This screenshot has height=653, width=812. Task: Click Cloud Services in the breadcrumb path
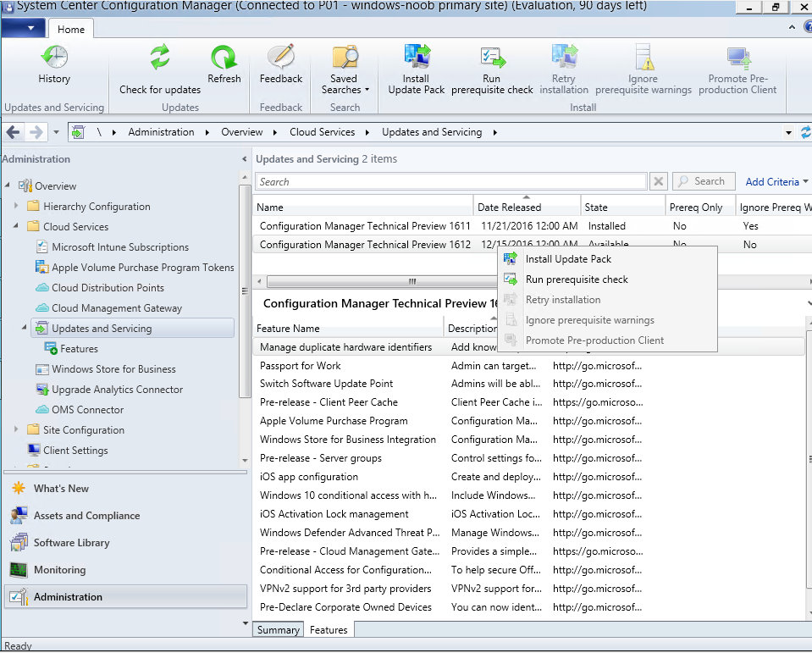pyautogui.click(x=322, y=132)
